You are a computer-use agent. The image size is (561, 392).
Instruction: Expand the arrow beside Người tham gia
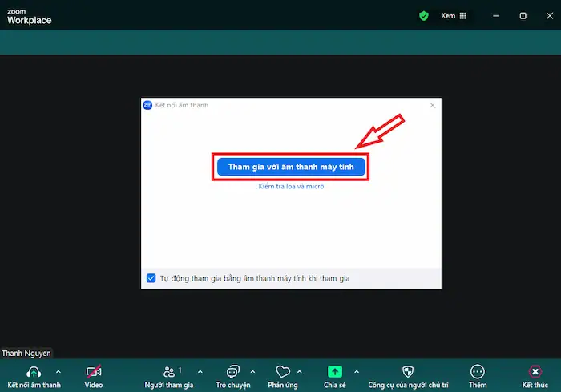(x=200, y=372)
